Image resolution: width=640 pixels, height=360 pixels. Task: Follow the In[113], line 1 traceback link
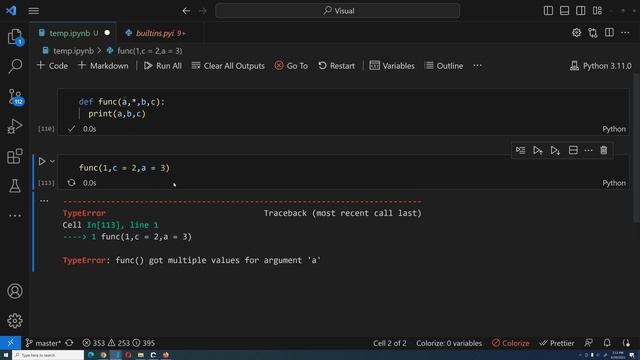[122, 225]
